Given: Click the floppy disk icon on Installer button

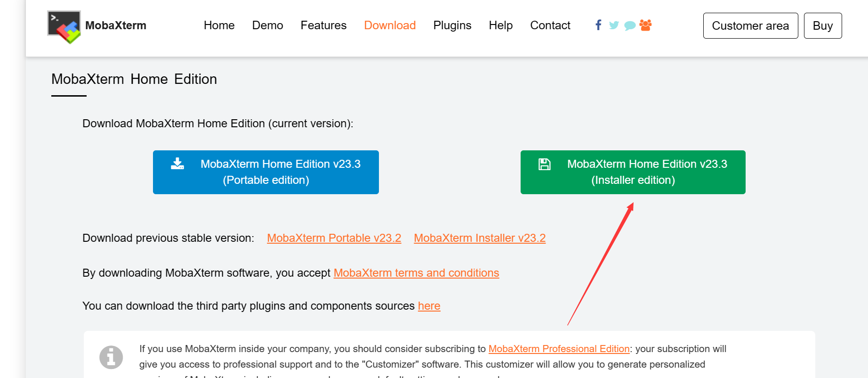Looking at the screenshot, I should (x=545, y=164).
